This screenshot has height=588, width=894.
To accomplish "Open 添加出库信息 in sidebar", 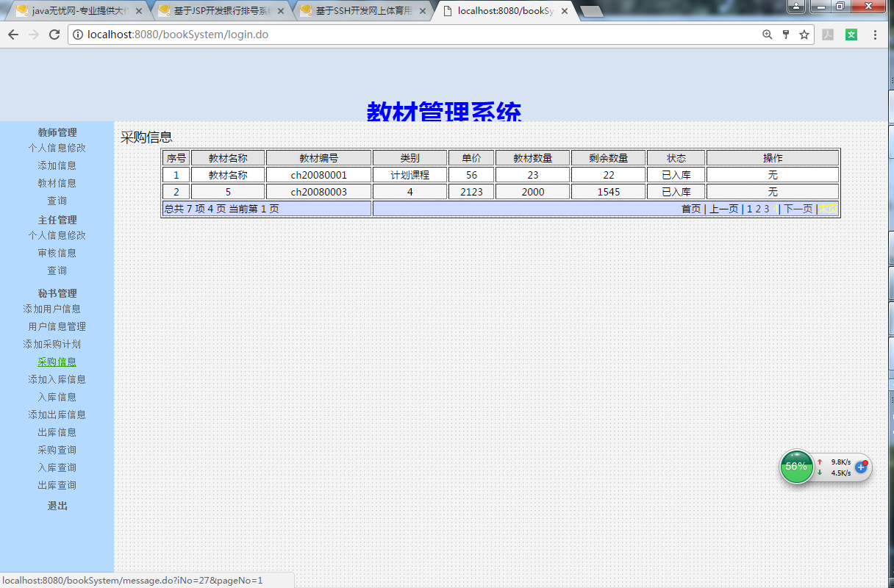I will click(57, 415).
